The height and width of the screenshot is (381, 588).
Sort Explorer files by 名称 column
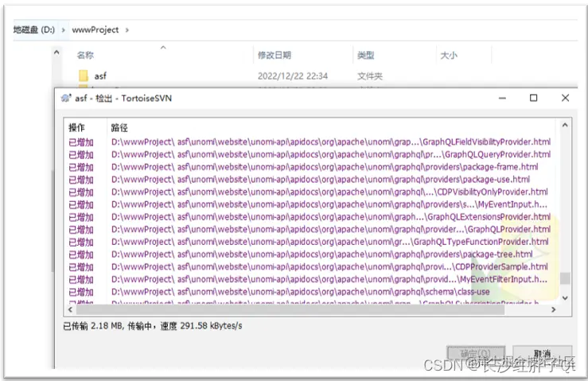point(85,56)
